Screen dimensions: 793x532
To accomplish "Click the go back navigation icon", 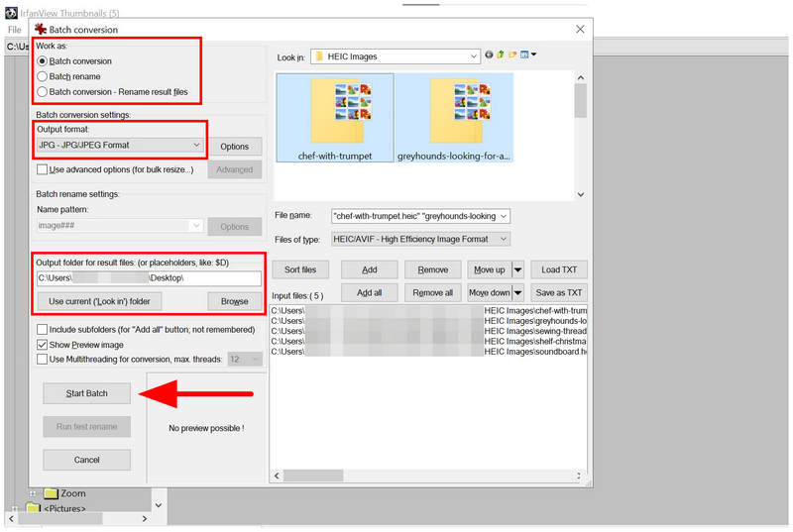I will 489,54.
